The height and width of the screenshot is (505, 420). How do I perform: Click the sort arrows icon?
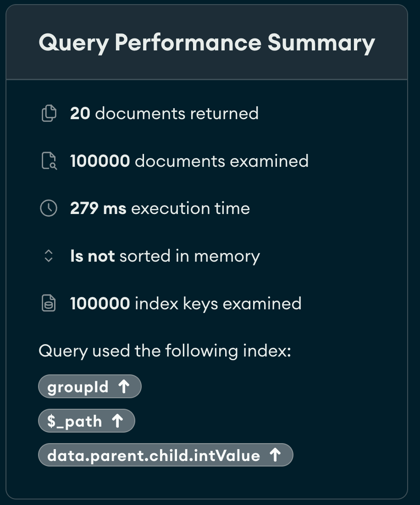[x=49, y=256]
